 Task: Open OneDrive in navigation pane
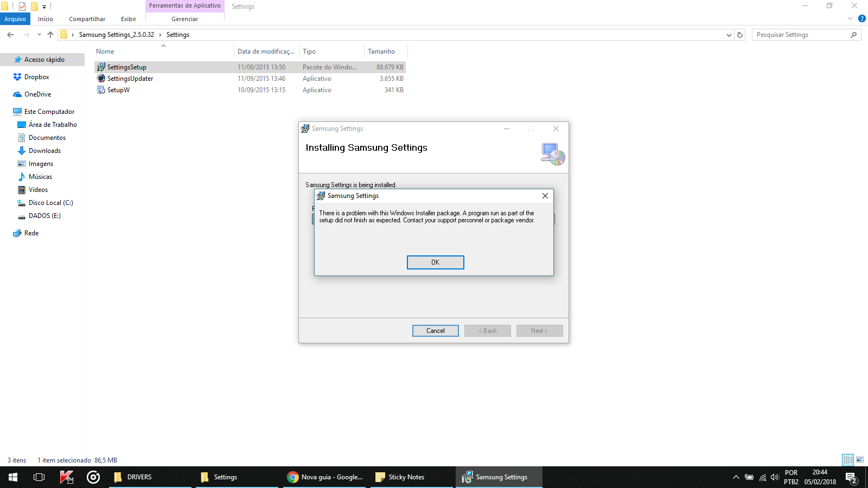(x=37, y=94)
